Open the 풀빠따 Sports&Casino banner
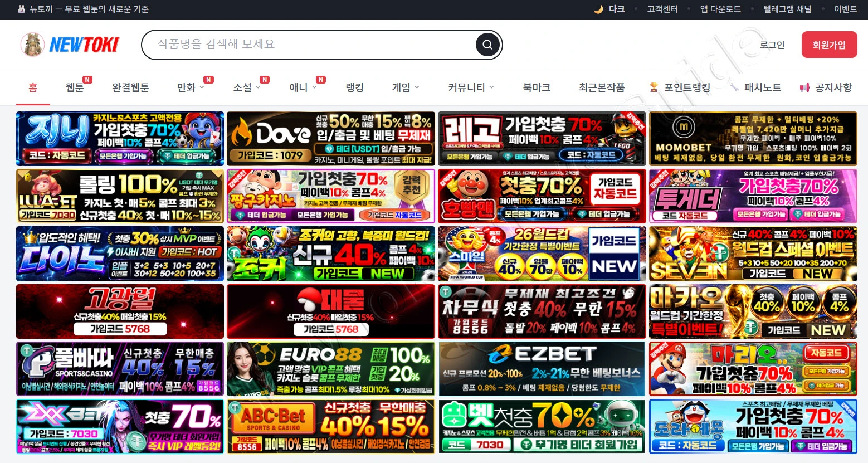The image size is (868, 463). [x=120, y=369]
